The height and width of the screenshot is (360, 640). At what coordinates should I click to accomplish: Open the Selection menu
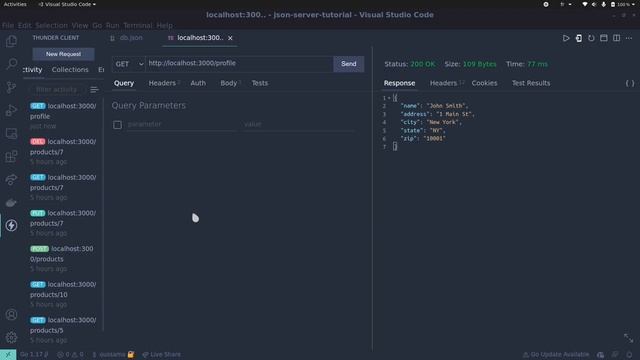click(x=51, y=25)
